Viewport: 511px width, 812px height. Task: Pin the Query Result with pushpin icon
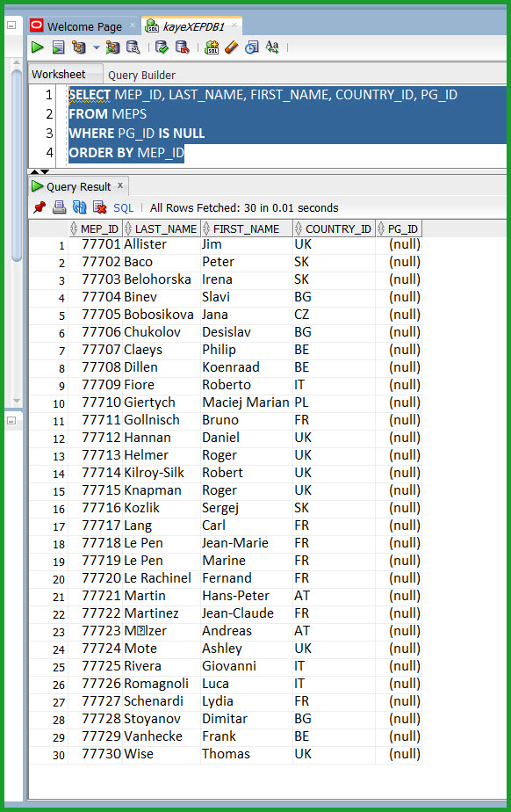(x=40, y=207)
